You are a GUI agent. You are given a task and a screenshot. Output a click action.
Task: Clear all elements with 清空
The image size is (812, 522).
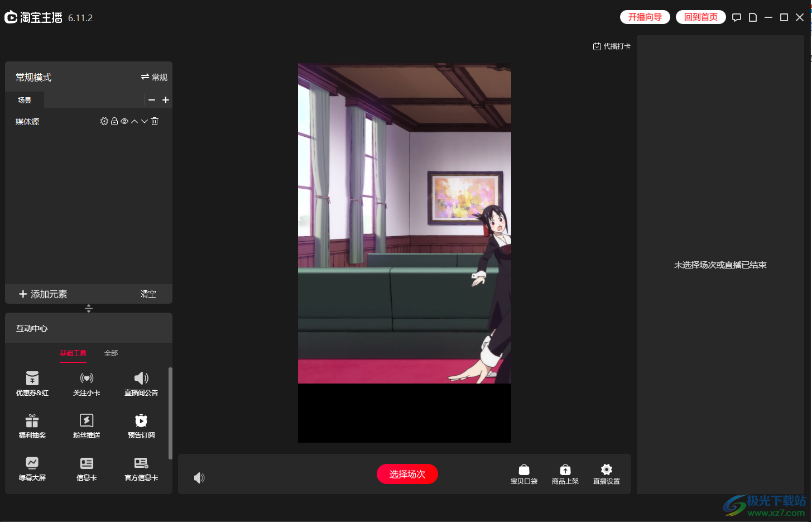coord(148,294)
